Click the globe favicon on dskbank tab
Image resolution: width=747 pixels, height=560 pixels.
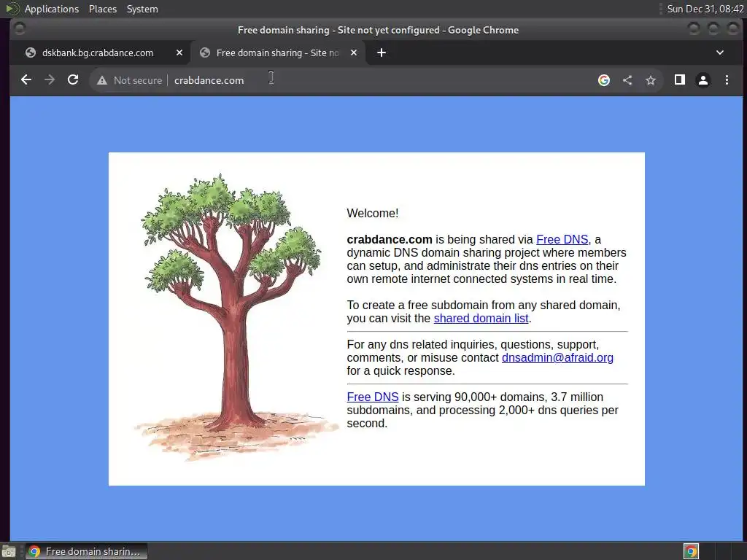[x=31, y=52]
